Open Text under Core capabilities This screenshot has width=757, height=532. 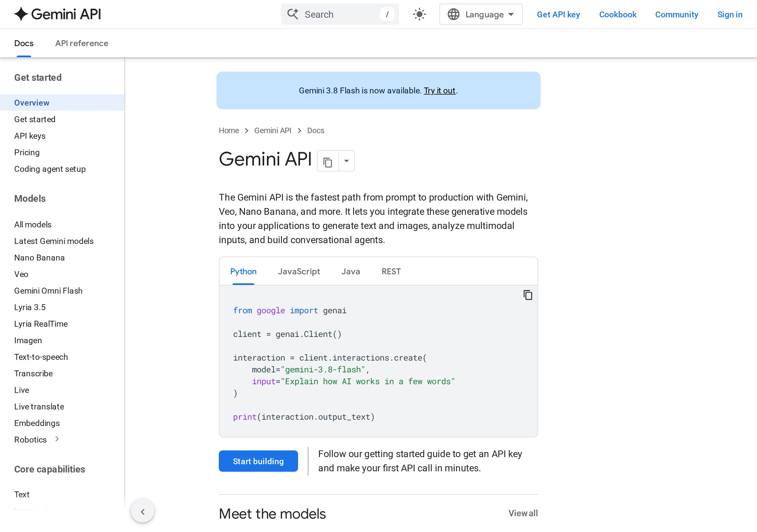22,495
